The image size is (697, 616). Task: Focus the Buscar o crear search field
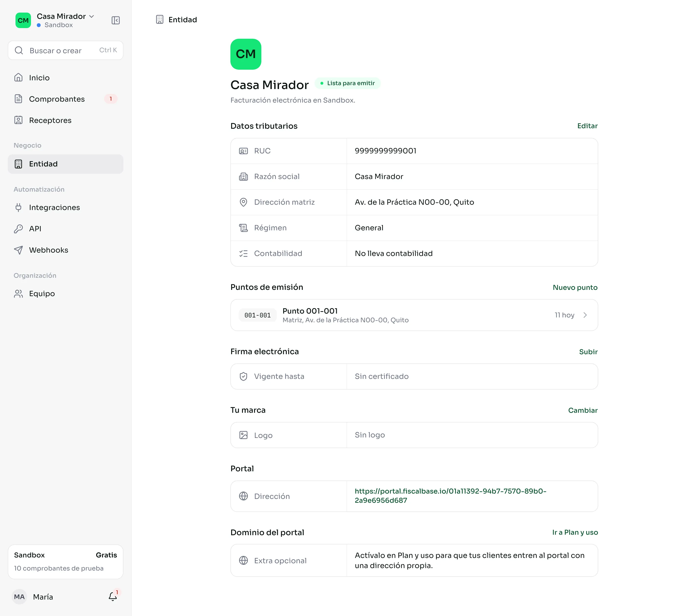(x=66, y=51)
